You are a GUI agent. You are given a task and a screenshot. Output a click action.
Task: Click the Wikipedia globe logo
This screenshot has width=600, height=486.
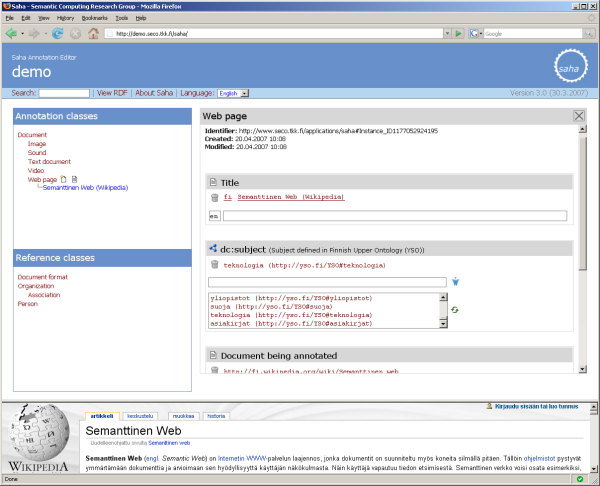pos(38,433)
